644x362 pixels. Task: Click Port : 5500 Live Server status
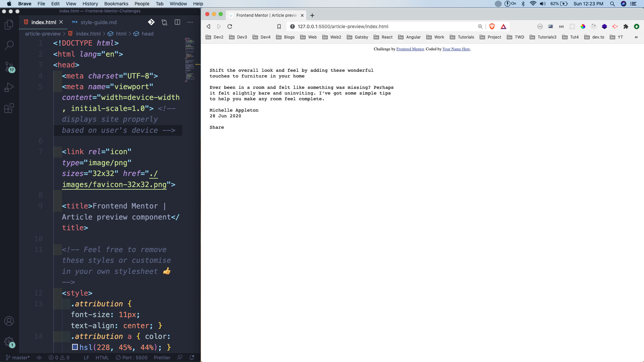pyautogui.click(x=131, y=358)
